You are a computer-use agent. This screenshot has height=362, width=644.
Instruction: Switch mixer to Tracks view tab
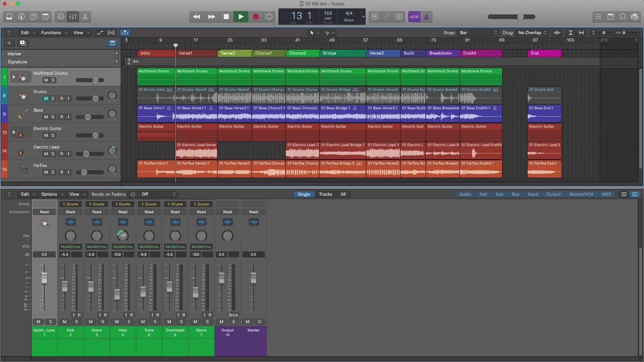pos(325,194)
